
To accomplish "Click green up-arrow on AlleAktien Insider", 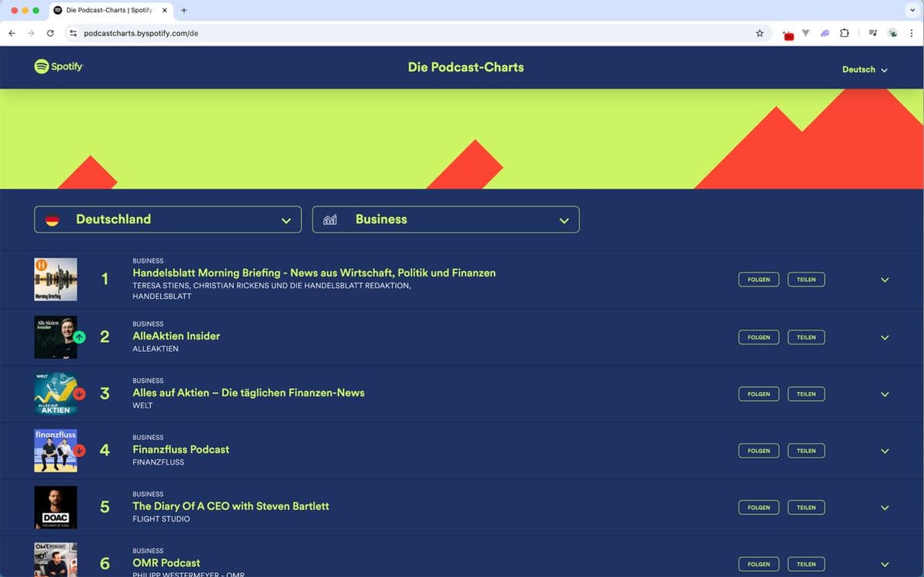I will coord(79,337).
